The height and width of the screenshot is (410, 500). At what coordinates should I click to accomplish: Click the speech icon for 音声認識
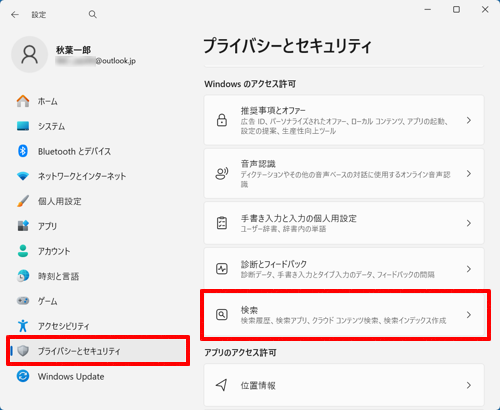pyautogui.click(x=222, y=173)
